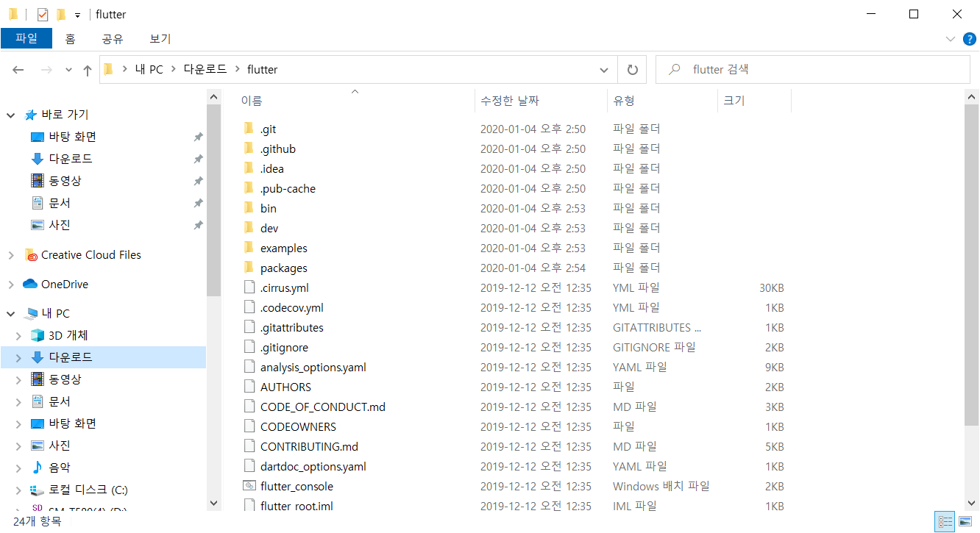Go up one folder level
Screen dimensions: 980x533
[88, 70]
